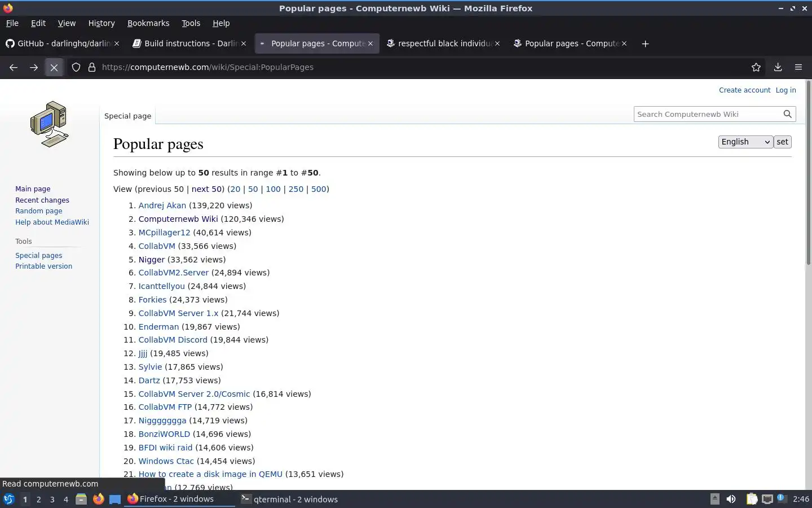Close the Build instructions tab
The height and width of the screenshot is (508, 812).
(x=244, y=43)
